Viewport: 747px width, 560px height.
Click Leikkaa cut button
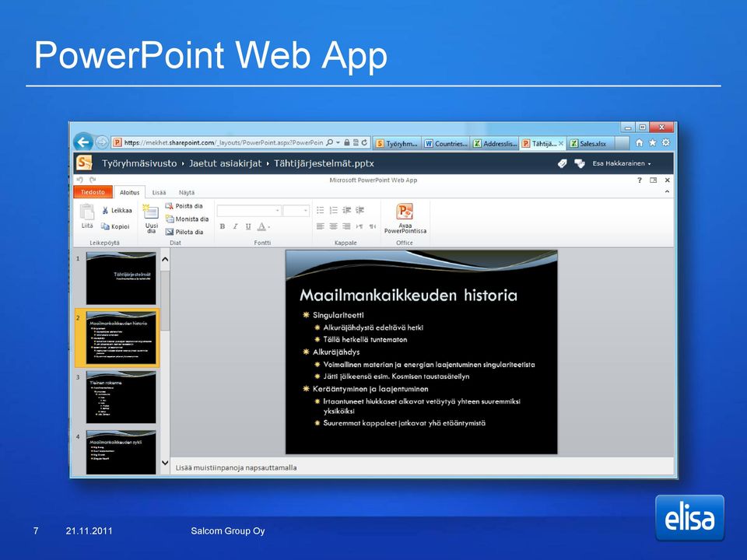tap(117, 211)
